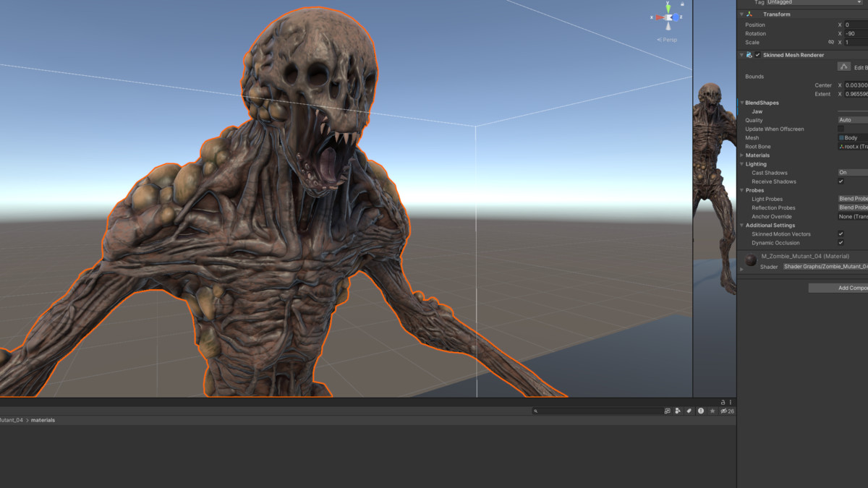Open the Search in window icon in Project toolbar

(667, 411)
